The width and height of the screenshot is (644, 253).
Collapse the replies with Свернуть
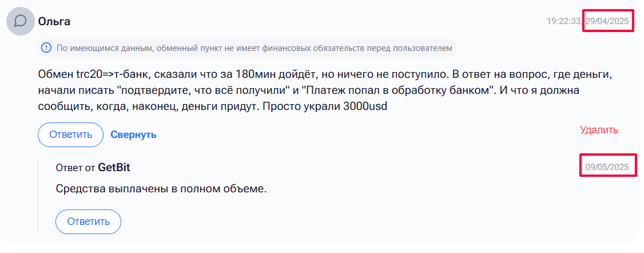coord(133,135)
